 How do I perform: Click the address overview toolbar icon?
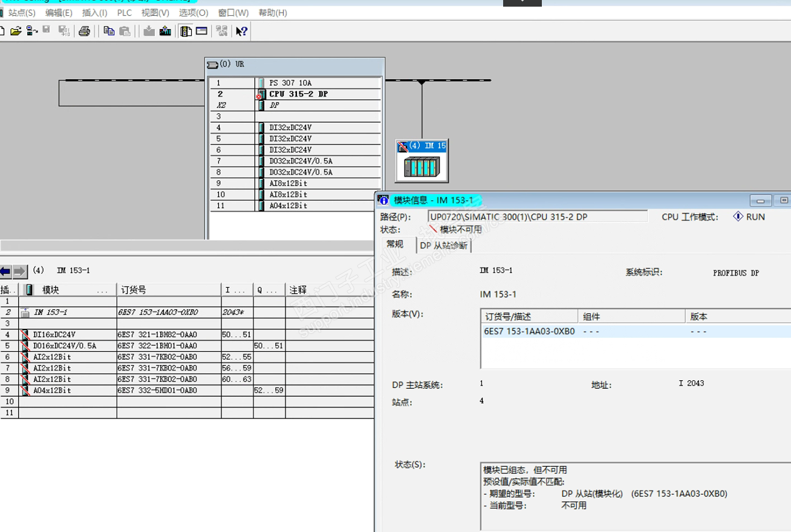201,31
